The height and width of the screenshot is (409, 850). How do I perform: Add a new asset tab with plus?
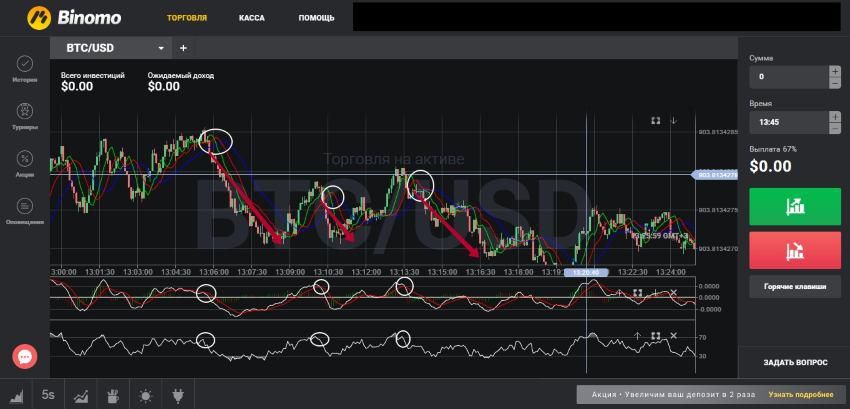point(183,48)
